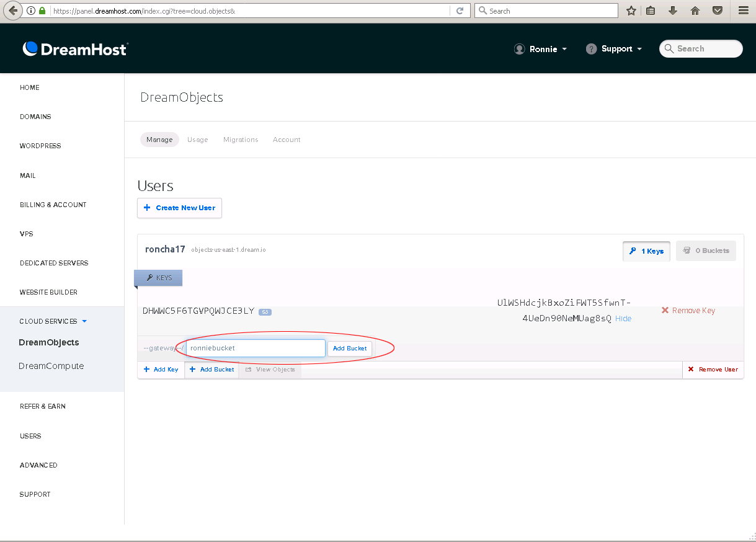This screenshot has height=542, width=756.
Task: Click the red X icon for Remove User
Action: tap(691, 369)
